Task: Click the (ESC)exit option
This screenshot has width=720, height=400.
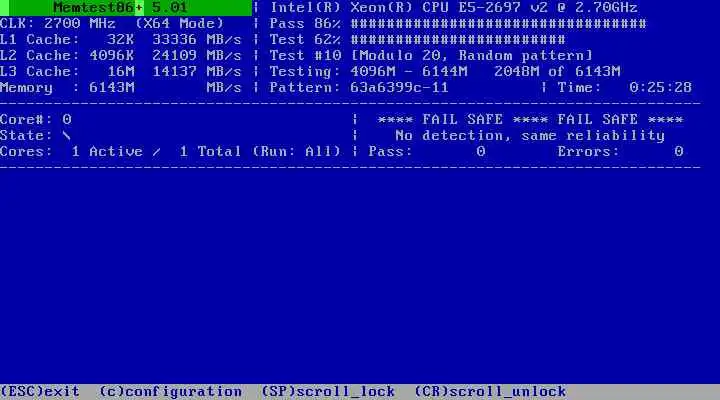Action: point(40,392)
